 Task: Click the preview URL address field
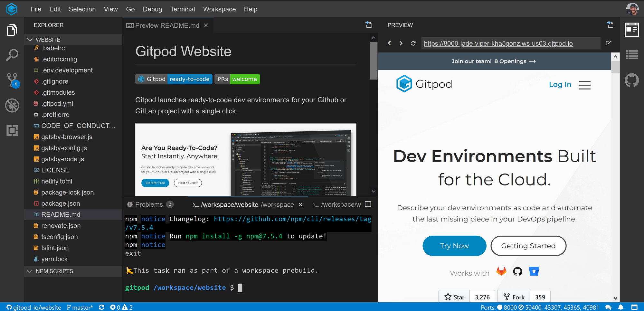coord(511,43)
